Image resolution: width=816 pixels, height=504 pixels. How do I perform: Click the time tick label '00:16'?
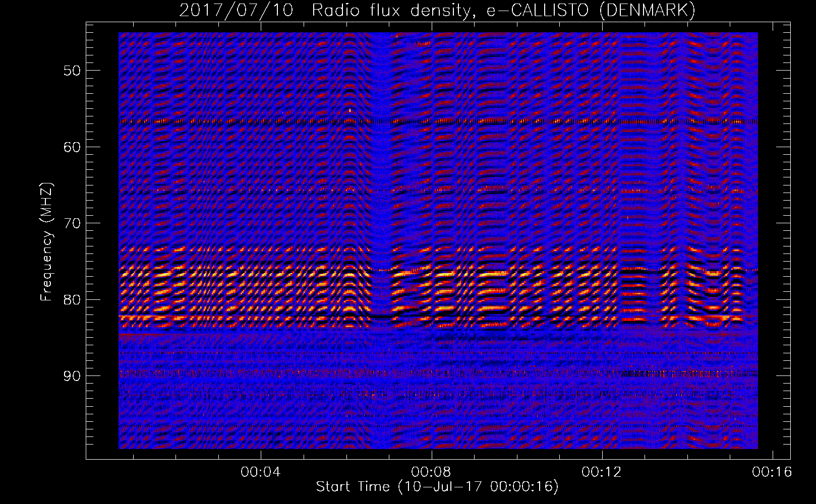(x=772, y=472)
